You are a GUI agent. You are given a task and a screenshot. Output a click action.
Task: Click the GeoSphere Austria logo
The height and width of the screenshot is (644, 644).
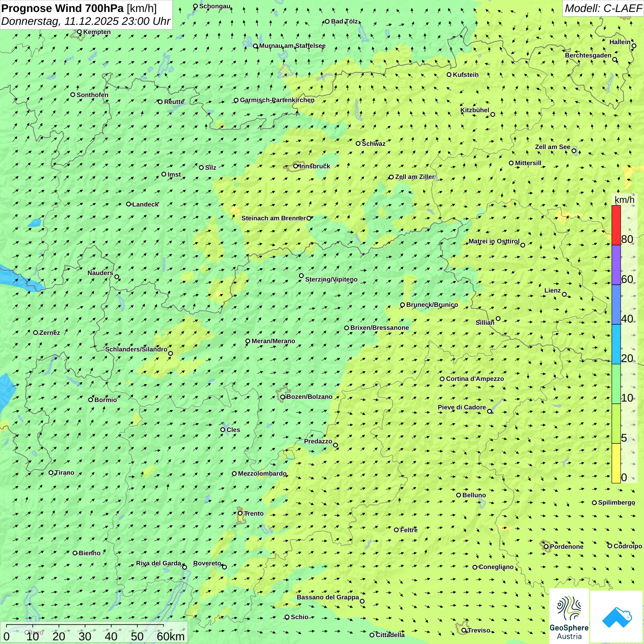point(569,616)
